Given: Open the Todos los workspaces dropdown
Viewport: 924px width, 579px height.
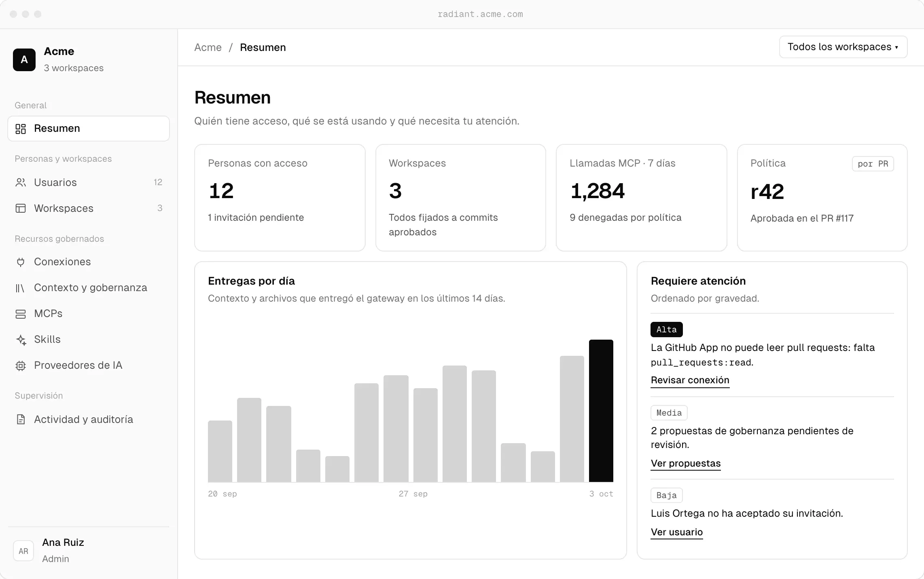Looking at the screenshot, I should pyautogui.click(x=843, y=47).
